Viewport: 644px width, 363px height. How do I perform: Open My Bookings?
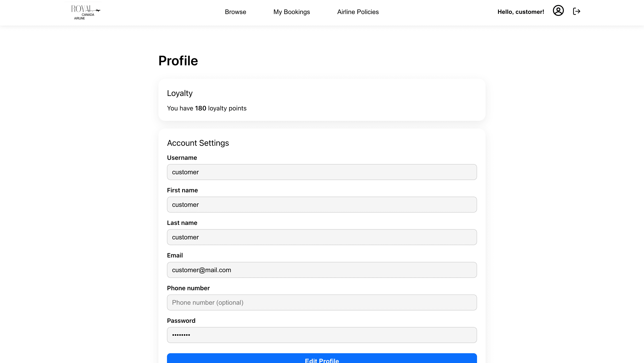coord(292,12)
